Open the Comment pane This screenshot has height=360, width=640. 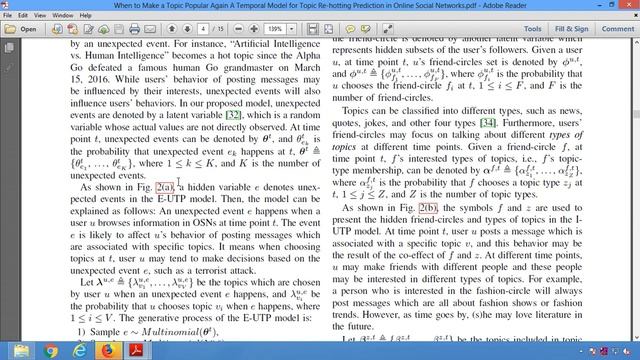618,29
